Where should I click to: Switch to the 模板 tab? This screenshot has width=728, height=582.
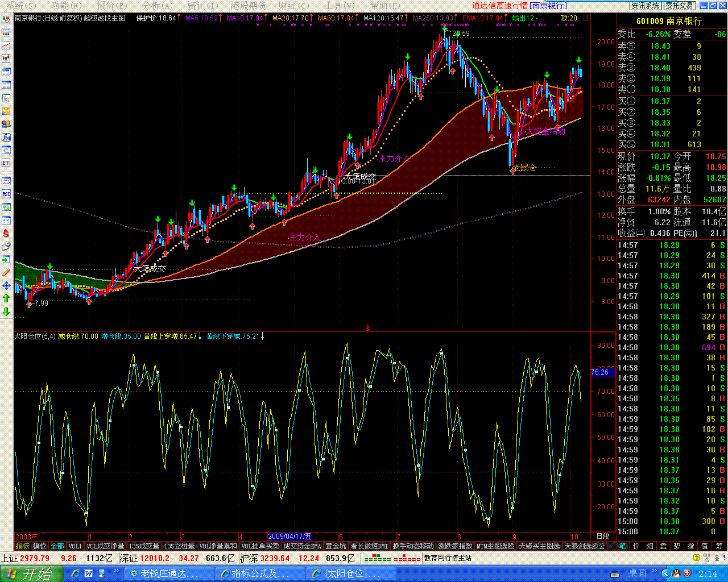click(x=40, y=546)
